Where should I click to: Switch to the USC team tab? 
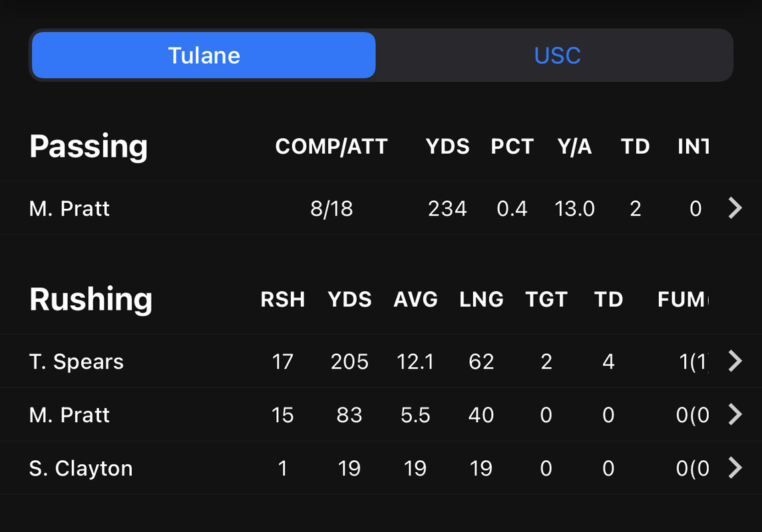coord(557,55)
